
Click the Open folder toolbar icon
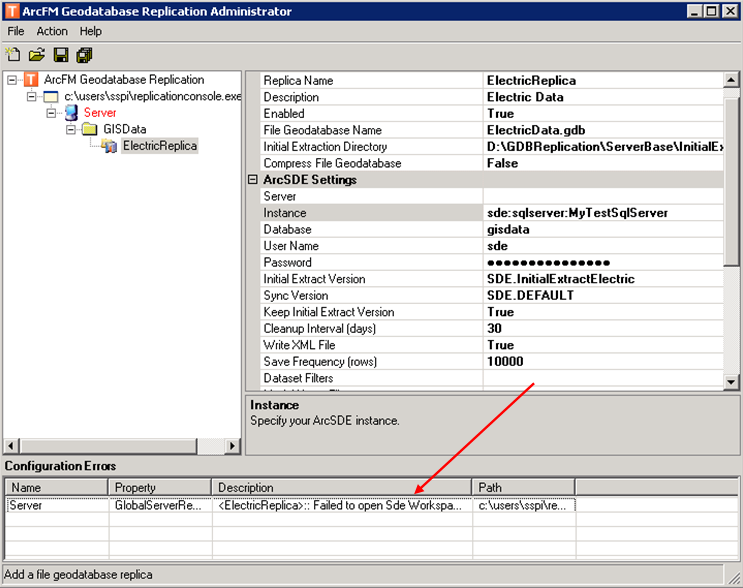36,54
